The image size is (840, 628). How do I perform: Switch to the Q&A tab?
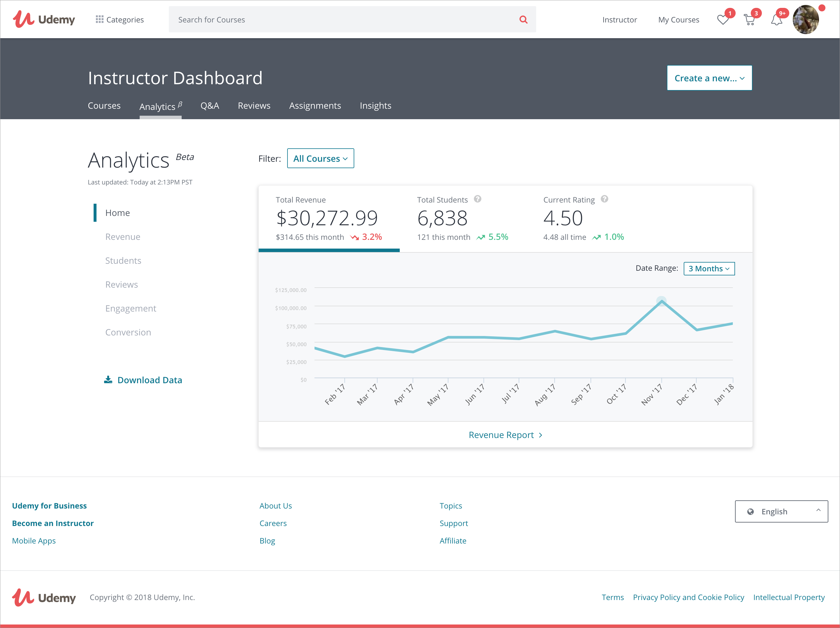tap(210, 105)
